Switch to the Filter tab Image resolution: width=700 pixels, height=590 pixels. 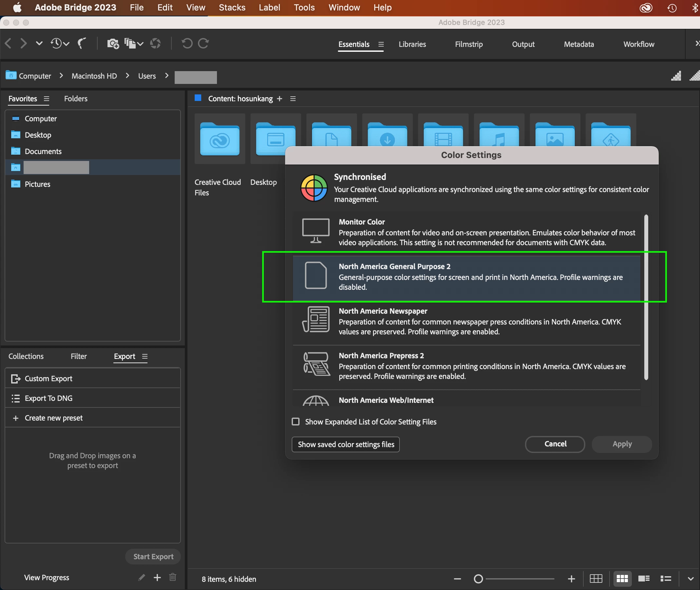[79, 356]
